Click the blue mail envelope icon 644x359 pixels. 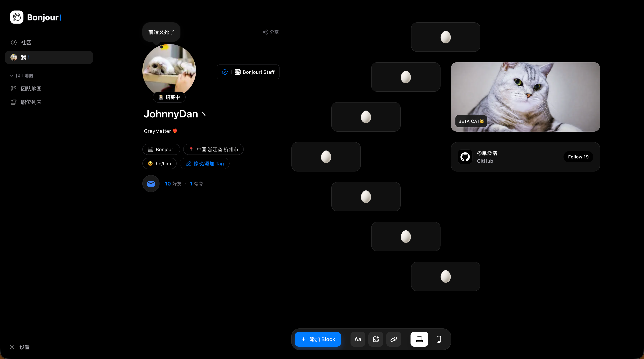pyautogui.click(x=151, y=184)
